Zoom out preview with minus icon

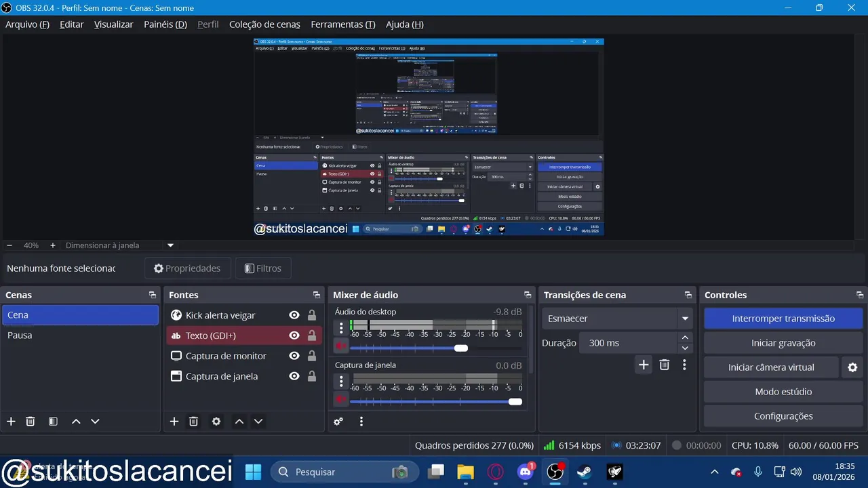[x=9, y=245]
